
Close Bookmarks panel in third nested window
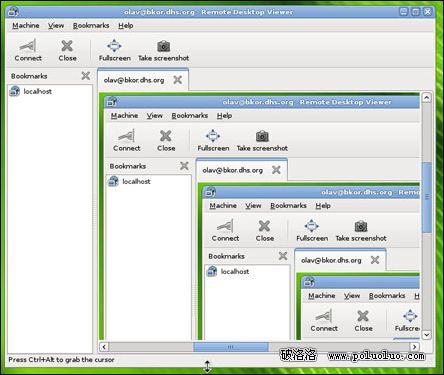click(283, 256)
